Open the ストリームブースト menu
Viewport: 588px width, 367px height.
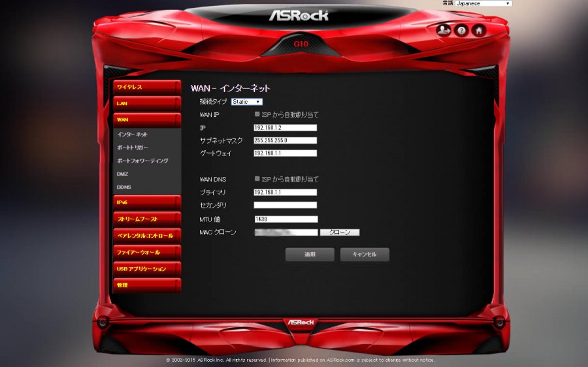tap(147, 219)
